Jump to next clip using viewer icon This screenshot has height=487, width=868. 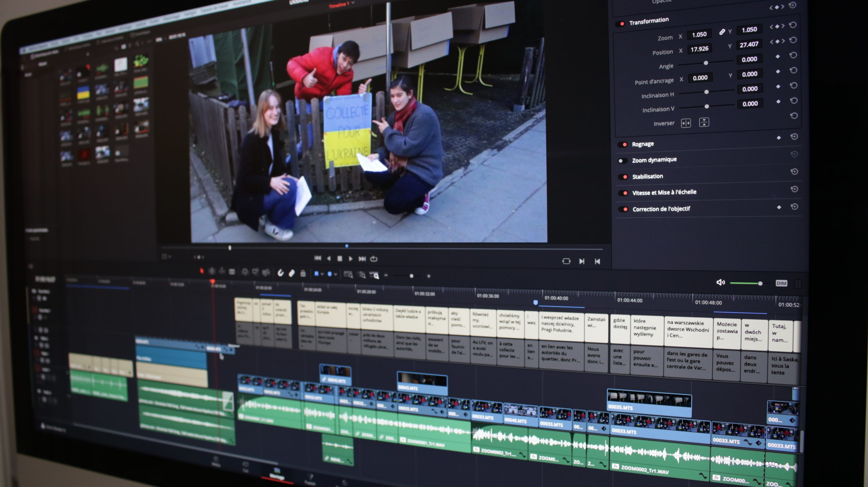[x=582, y=261]
